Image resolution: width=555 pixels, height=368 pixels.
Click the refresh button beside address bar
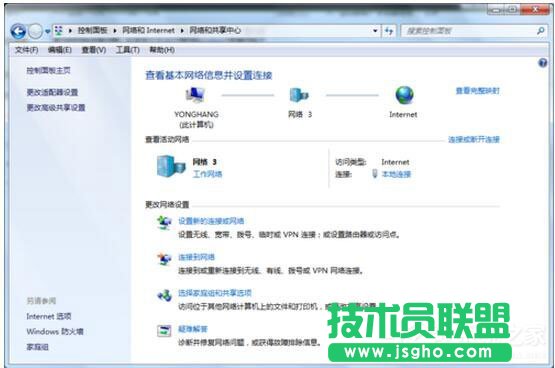389,31
